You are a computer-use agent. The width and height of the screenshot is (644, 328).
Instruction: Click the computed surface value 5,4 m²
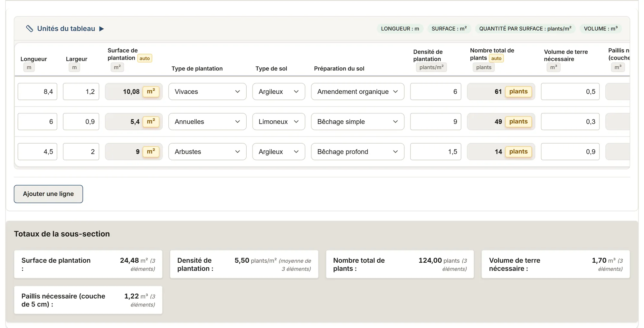(134, 122)
